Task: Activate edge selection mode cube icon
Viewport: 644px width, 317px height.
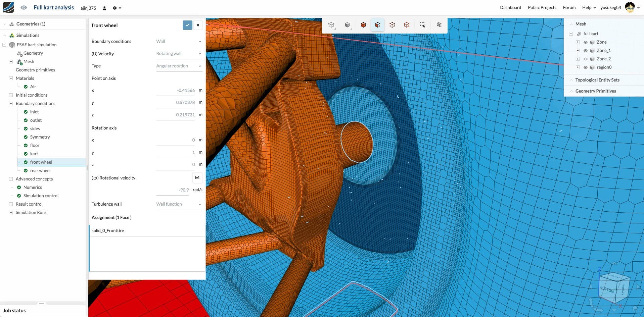Action: click(x=407, y=25)
